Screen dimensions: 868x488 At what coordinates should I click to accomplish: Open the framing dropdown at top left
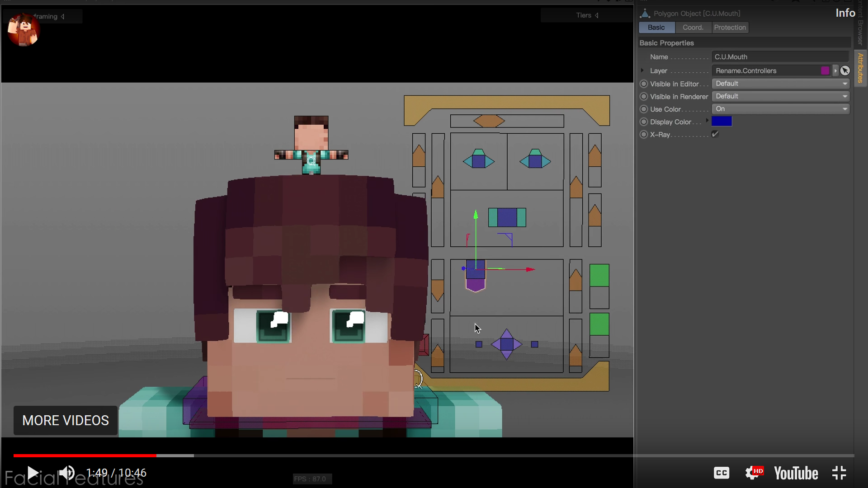pos(49,16)
